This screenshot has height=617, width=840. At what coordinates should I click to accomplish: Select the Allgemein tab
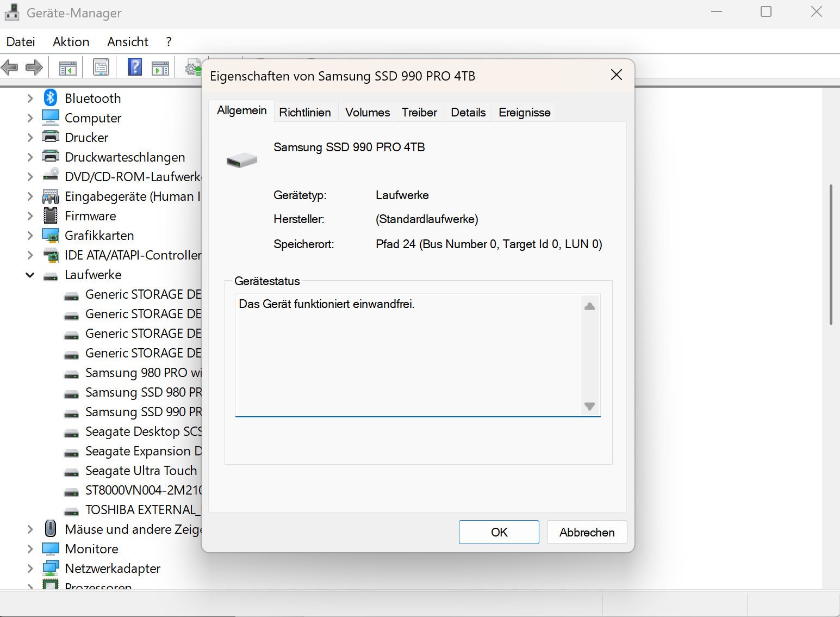coord(242,110)
